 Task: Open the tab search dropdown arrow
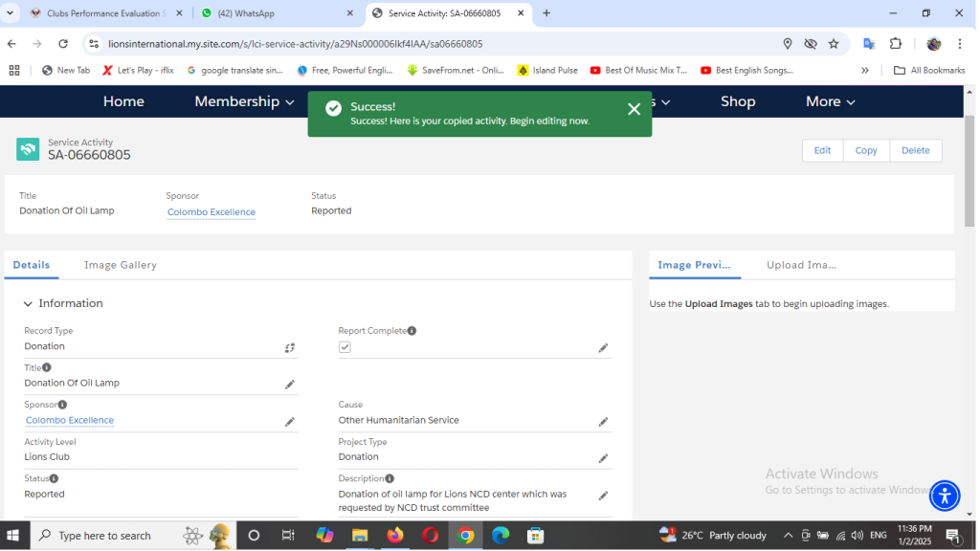[10, 13]
